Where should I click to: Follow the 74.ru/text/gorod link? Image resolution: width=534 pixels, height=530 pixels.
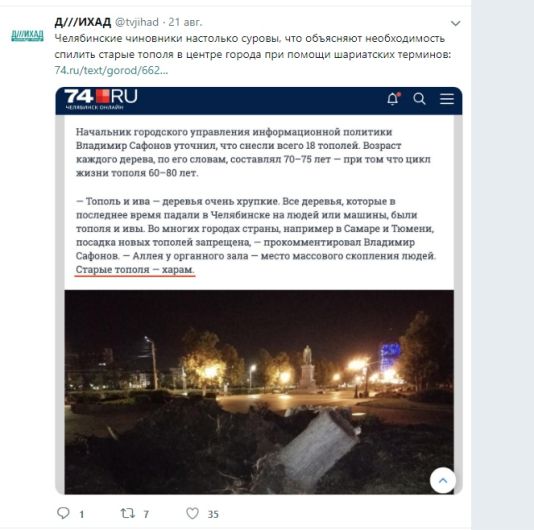[x=111, y=70]
